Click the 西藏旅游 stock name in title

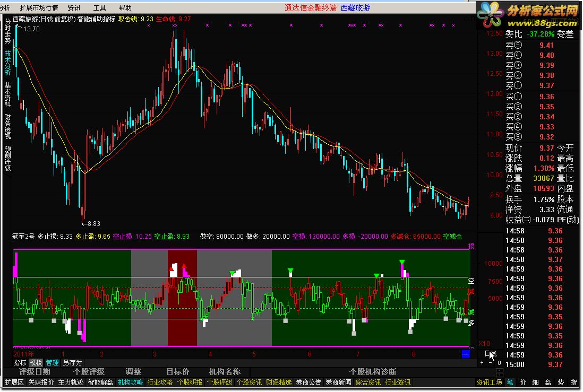coord(355,8)
